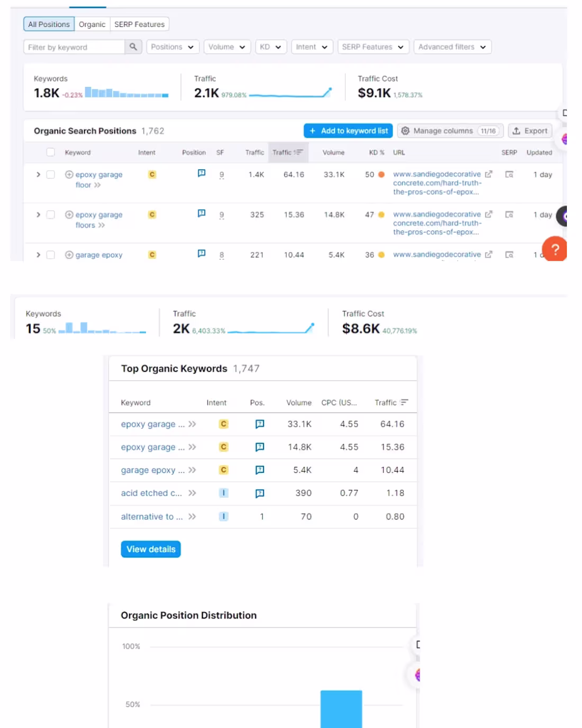This screenshot has width=582, height=728.
Task: Open external link icon for epoxy garage floor URL
Action: (x=488, y=174)
